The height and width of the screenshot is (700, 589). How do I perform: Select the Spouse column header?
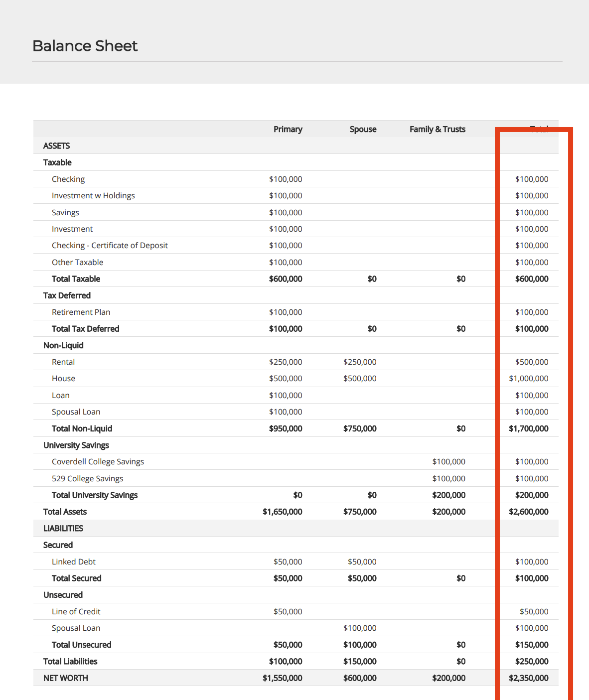[x=363, y=129]
